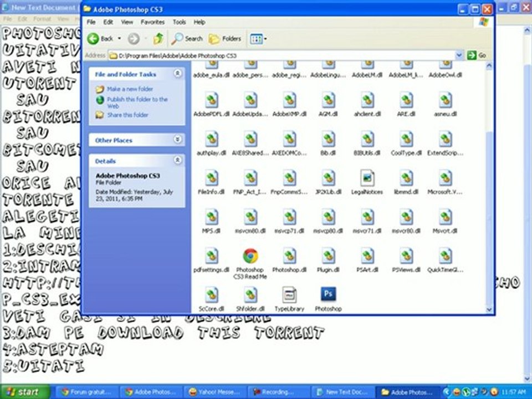Select asneu.dll file icon

(x=445, y=100)
